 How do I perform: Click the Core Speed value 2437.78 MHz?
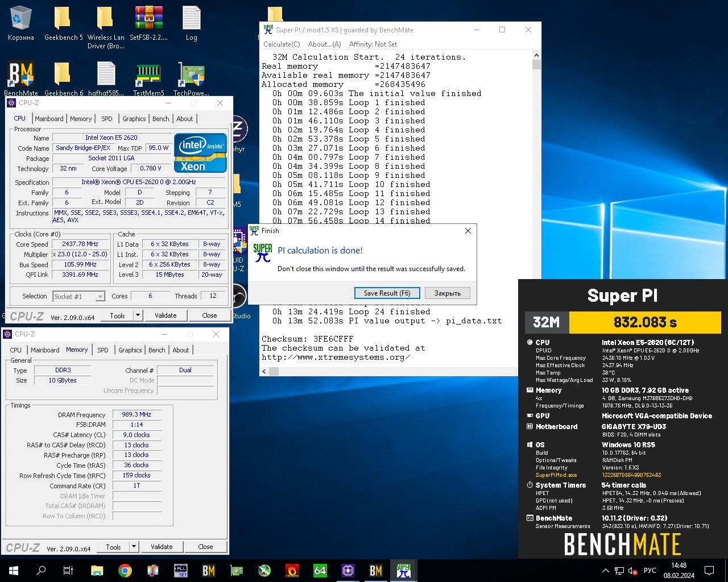(x=80, y=244)
